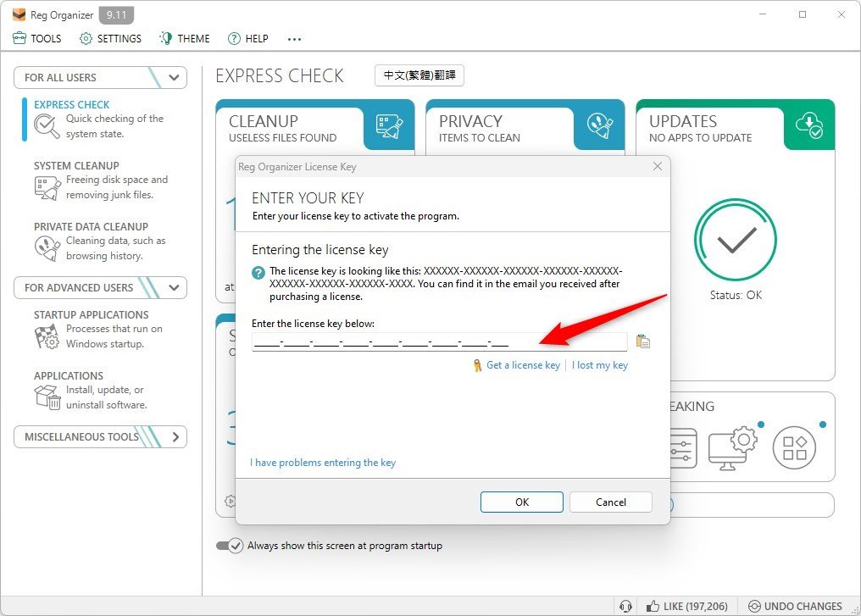Image resolution: width=861 pixels, height=616 pixels.
Task: Click the version 9.11 badge
Action: tap(116, 14)
